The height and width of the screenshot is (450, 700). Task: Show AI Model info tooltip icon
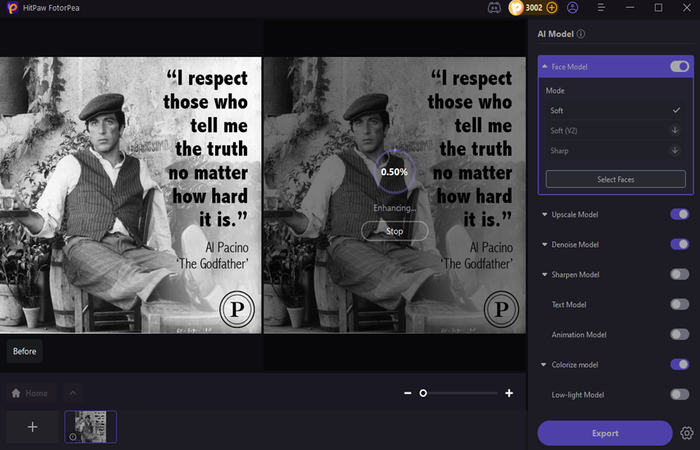[581, 34]
